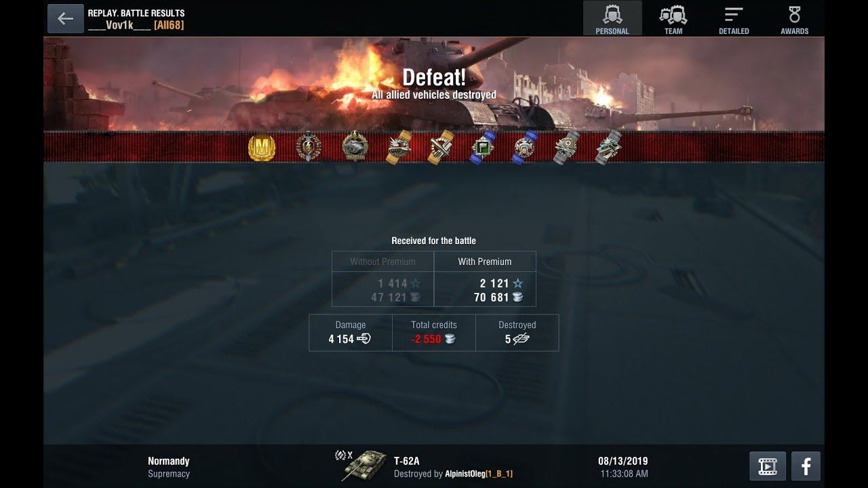Open the replay video button
The height and width of the screenshot is (488, 868).
768,466
